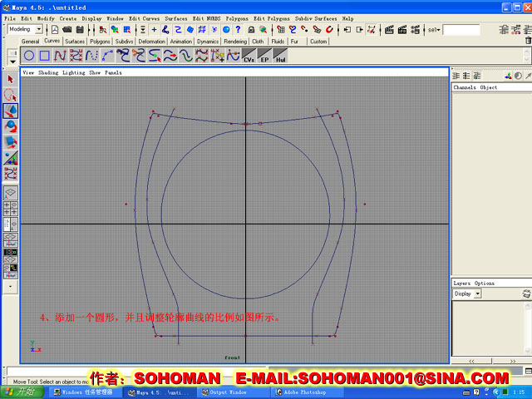Click the CVs shelf button
The height and width of the screenshot is (399, 532).
[249, 56]
